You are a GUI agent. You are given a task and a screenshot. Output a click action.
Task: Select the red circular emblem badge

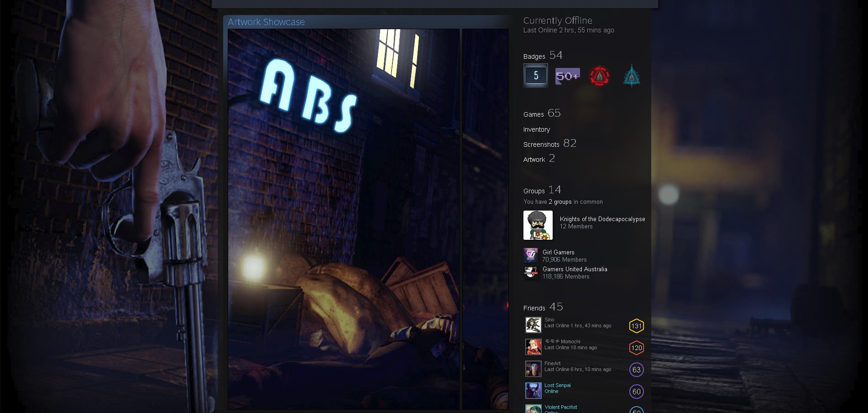pos(600,76)
